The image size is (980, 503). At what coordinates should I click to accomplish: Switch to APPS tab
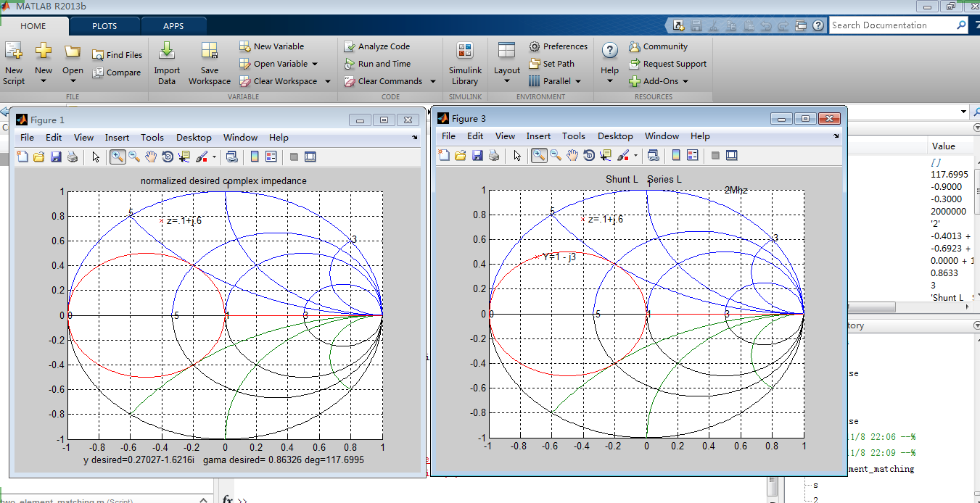tap(173, 26)
